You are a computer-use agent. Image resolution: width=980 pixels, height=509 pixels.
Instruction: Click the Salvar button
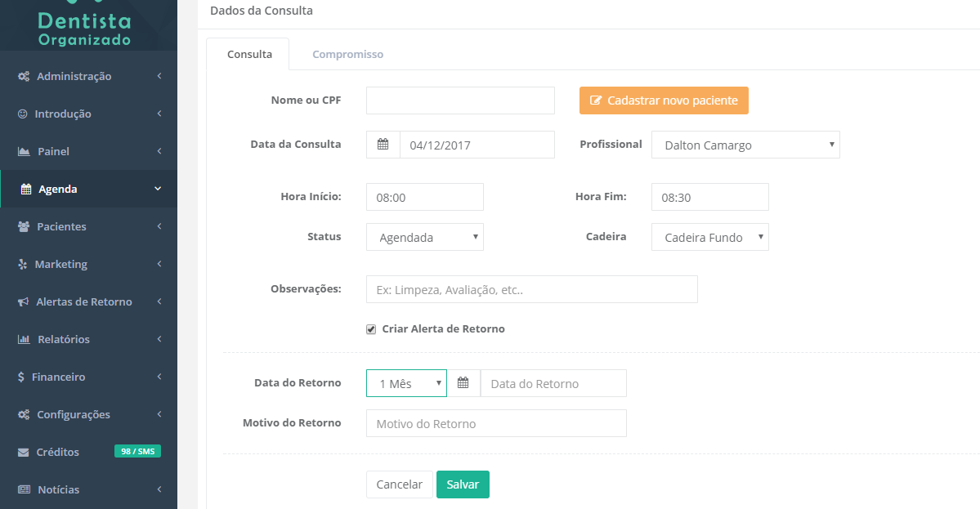point(463,484)
